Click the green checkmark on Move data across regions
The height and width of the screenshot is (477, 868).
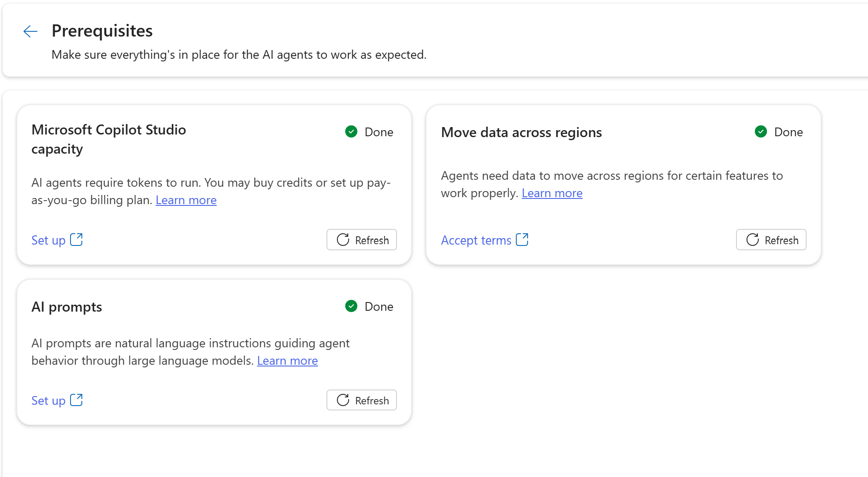click(760, 131)
